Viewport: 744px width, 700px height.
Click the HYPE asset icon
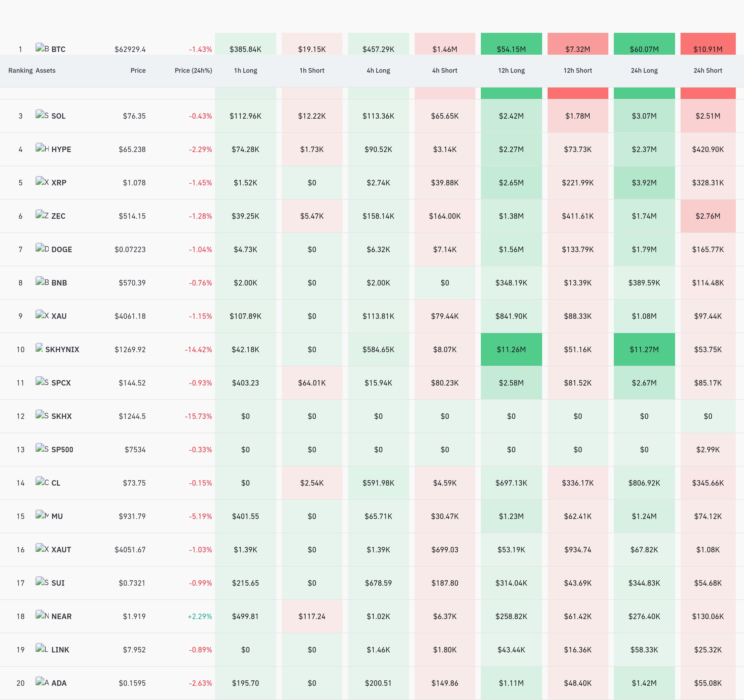pyautogui.click(x=42, y=148)
